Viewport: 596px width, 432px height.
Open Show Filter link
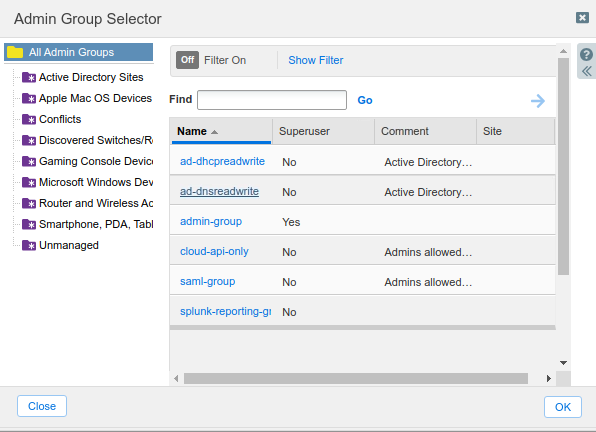pyautogui.click(x=315, y=60)
